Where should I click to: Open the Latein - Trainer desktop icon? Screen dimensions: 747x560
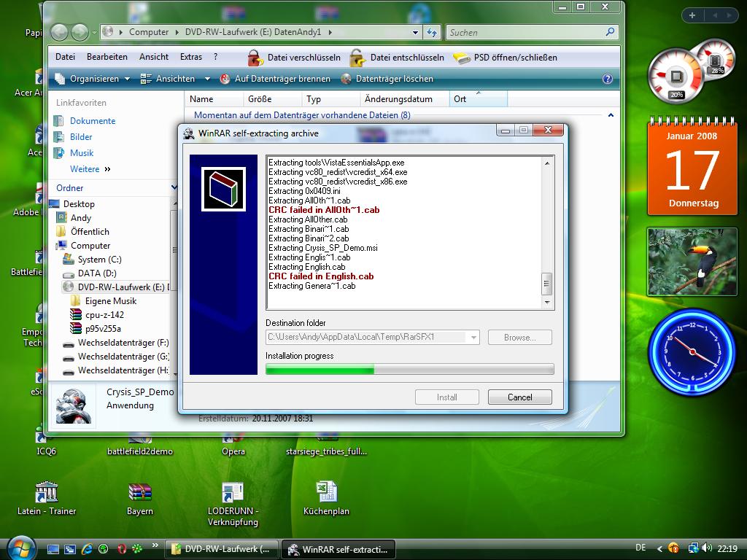tap(47, 492)
